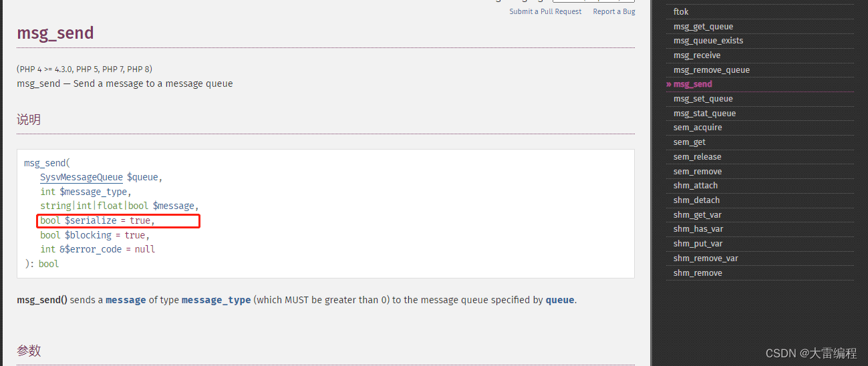Open shm_get_var function page
The height and width of the screenshot is (366, 868).
(x=698, y=215)
